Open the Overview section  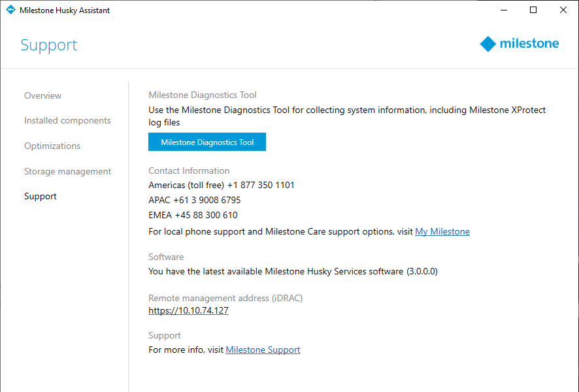coord(43,95)
